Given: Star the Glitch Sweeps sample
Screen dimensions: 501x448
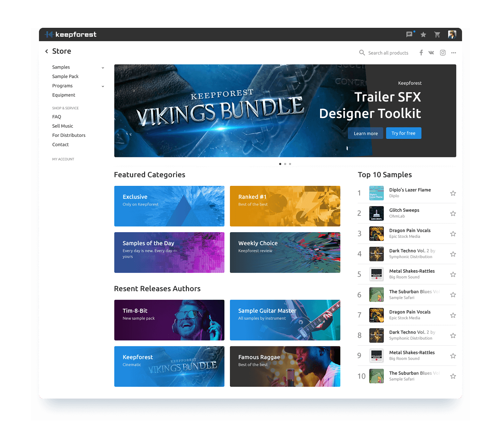Looking at the screenshot, I should tap(453, 213).
